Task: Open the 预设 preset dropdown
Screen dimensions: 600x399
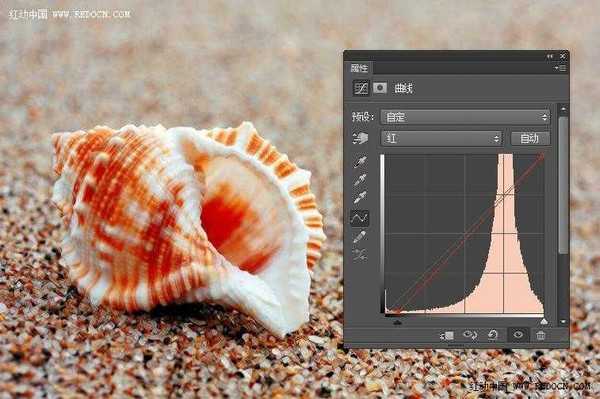Action: point(466,117)
